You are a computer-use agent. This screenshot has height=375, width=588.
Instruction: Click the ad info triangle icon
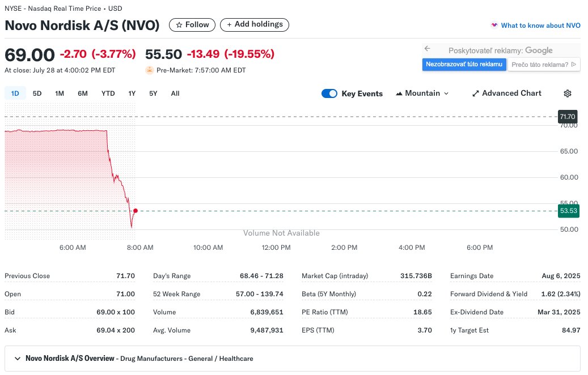tap(573, 65)
